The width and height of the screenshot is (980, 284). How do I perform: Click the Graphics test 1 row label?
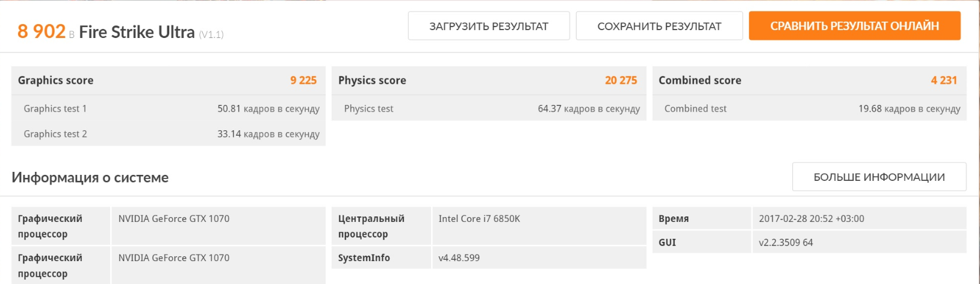(x=55, y=109)
